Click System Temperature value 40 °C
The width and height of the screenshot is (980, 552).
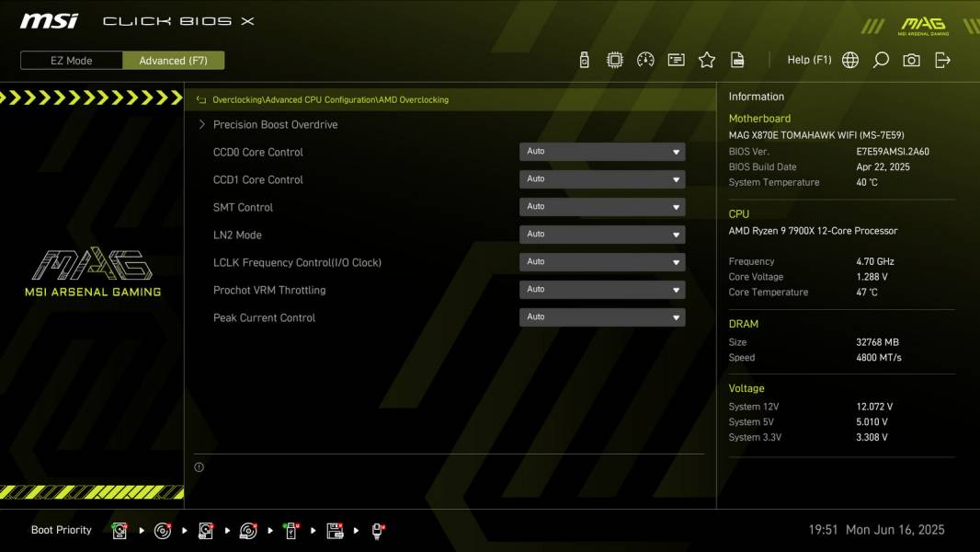867,182
